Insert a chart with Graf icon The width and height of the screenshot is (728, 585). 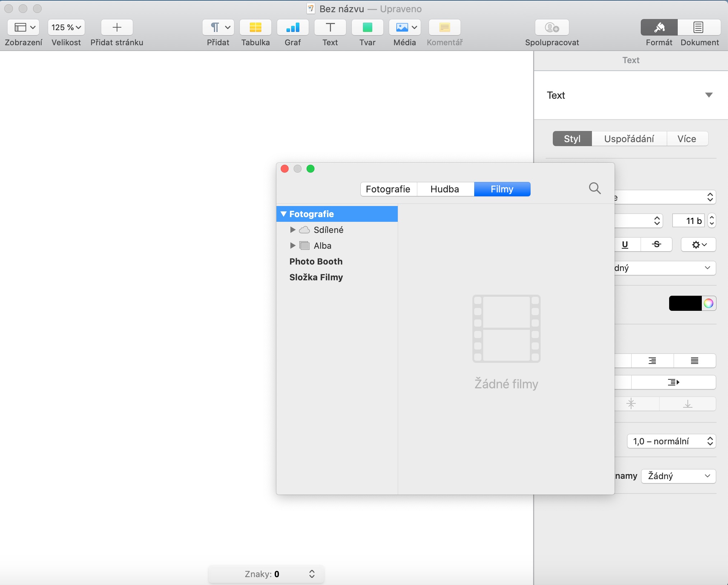coord(293,28)
